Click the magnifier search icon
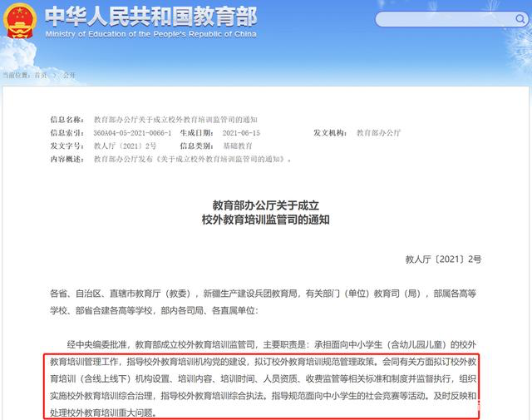Image resolution: width=532 pixels, height=420 pixels. point(520,18)
